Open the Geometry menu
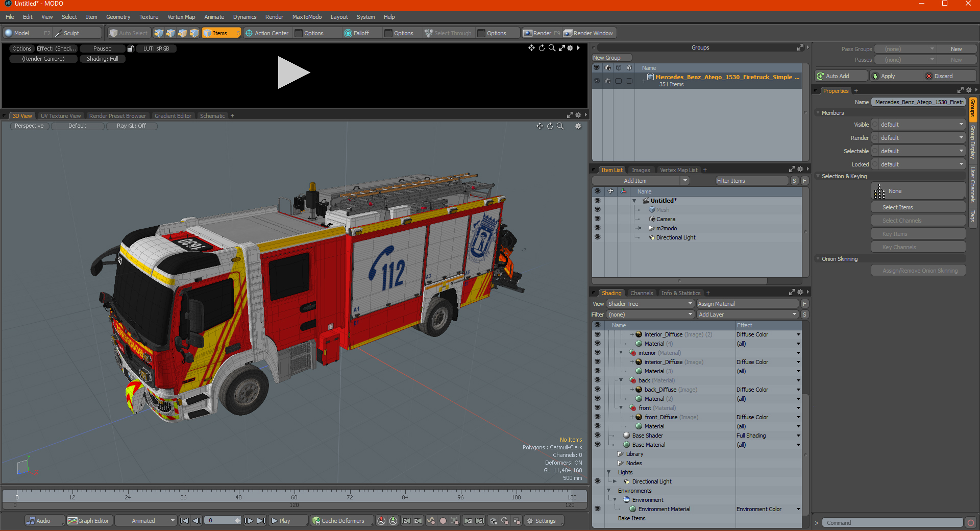Image resolution: width=980 pixels, height=531 pixels. click(x=118, y=17)
